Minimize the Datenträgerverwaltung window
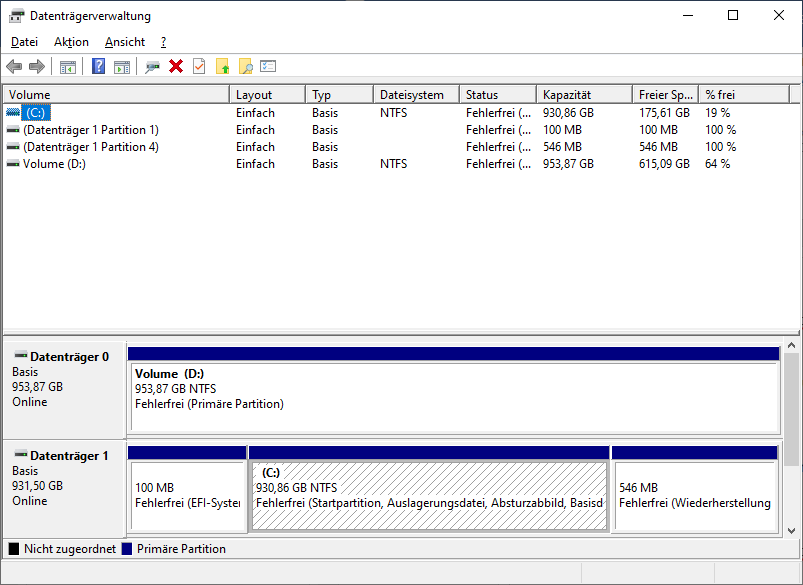The width and height of the screenshot is (803, 585). click(688, 15)
